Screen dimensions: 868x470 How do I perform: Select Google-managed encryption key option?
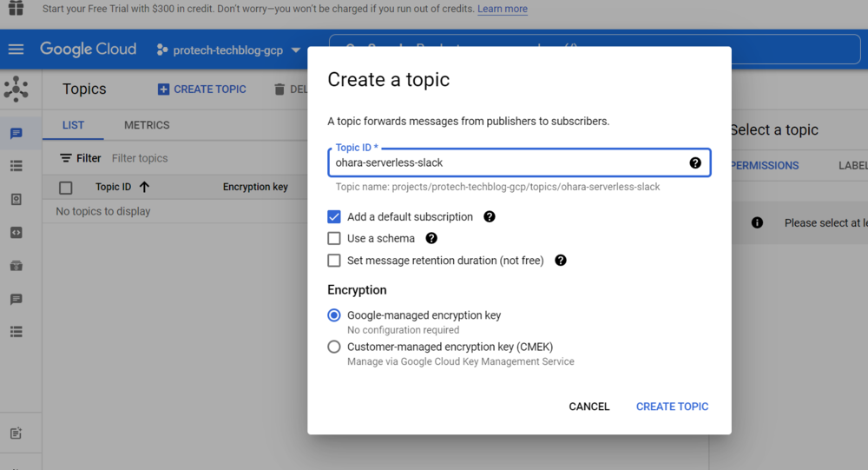pos(334,315)
